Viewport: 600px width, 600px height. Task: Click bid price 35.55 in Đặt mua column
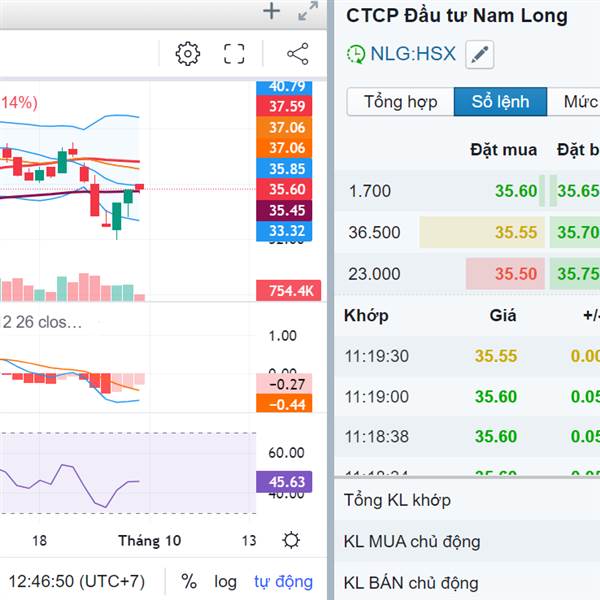pyautogui.click(x=516, y=232)
